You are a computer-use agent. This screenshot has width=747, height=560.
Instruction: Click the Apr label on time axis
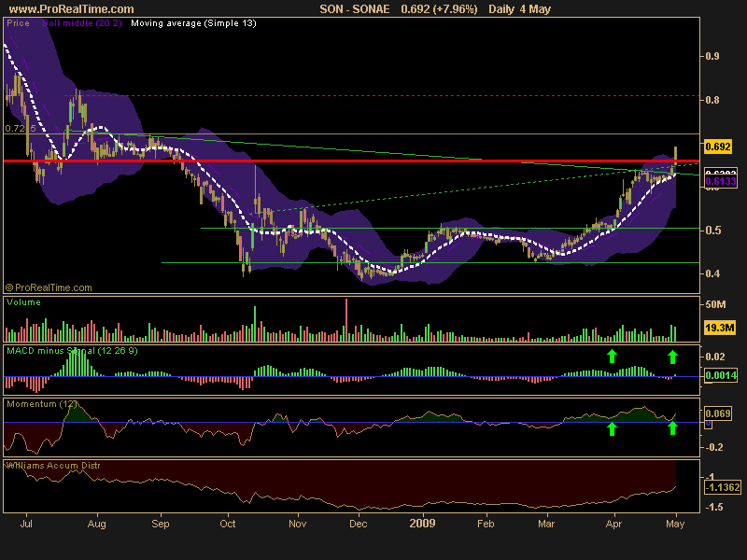click(613, 524)
